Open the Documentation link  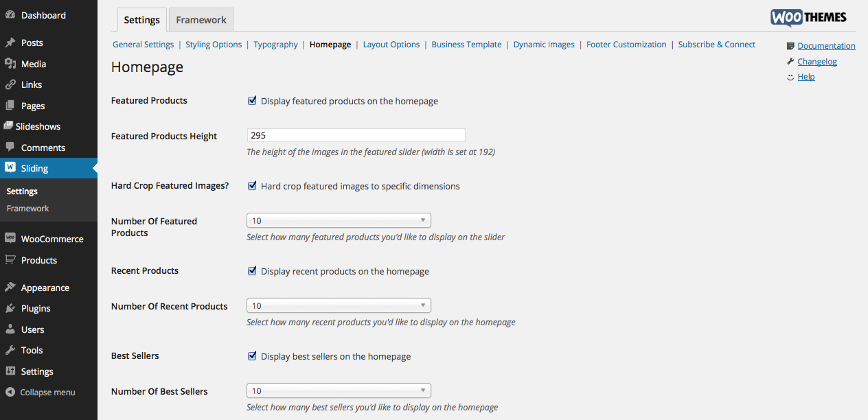click(827, 46)
